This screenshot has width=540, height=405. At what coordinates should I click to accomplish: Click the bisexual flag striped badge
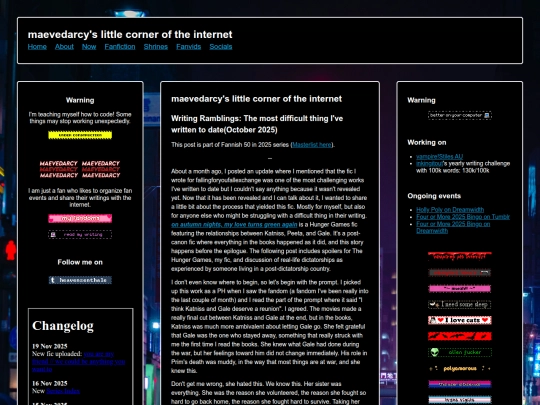(x=460, y=384)
